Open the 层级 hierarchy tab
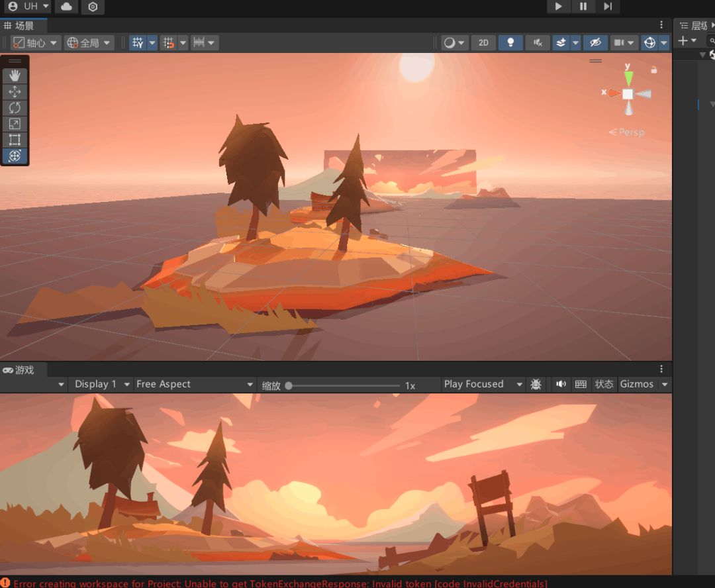The width and height of the screenshot is (715, 588). click(x=695, y=26)
